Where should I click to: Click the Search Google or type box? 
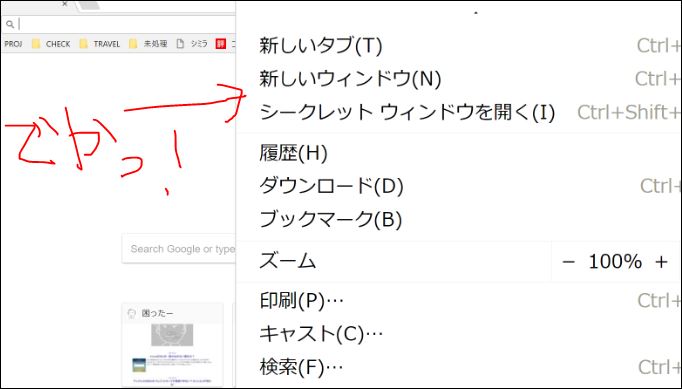(x=179, y=249)
